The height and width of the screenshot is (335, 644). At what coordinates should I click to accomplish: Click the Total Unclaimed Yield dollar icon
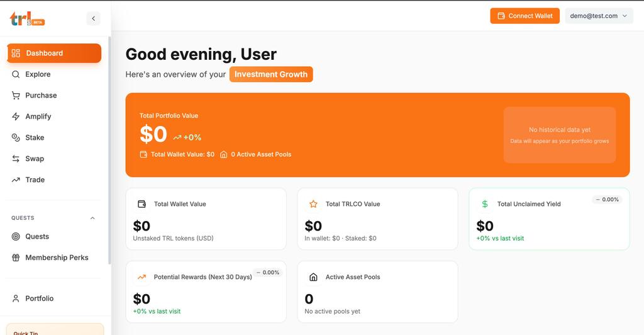click(485, 204)
